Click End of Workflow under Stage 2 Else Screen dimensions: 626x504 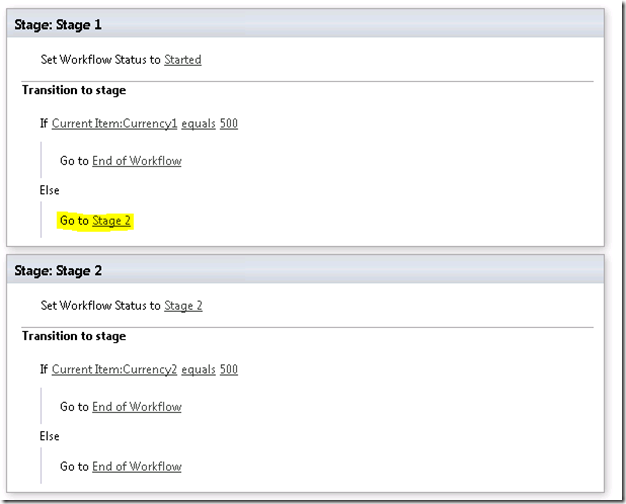136,466
